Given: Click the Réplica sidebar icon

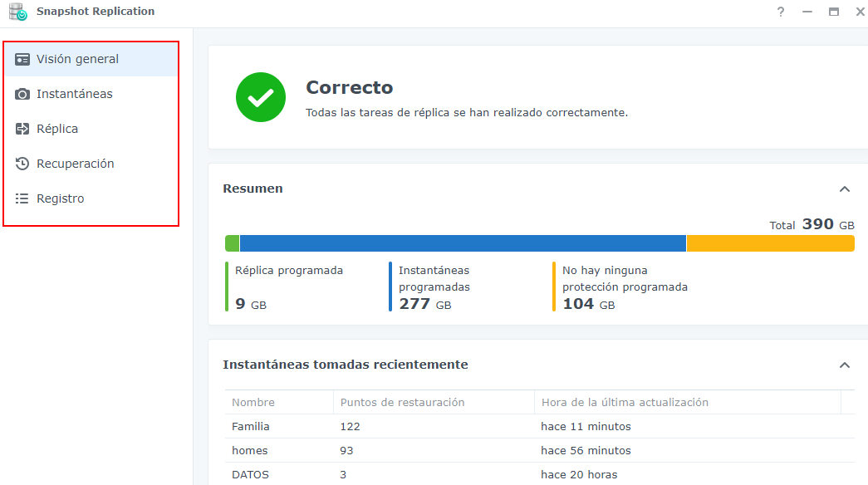Looking at the screenshot, I should (22, 129).
